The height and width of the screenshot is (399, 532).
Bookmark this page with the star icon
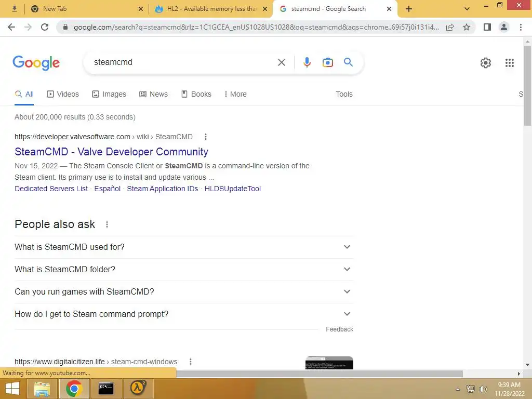tap(467, 27)
